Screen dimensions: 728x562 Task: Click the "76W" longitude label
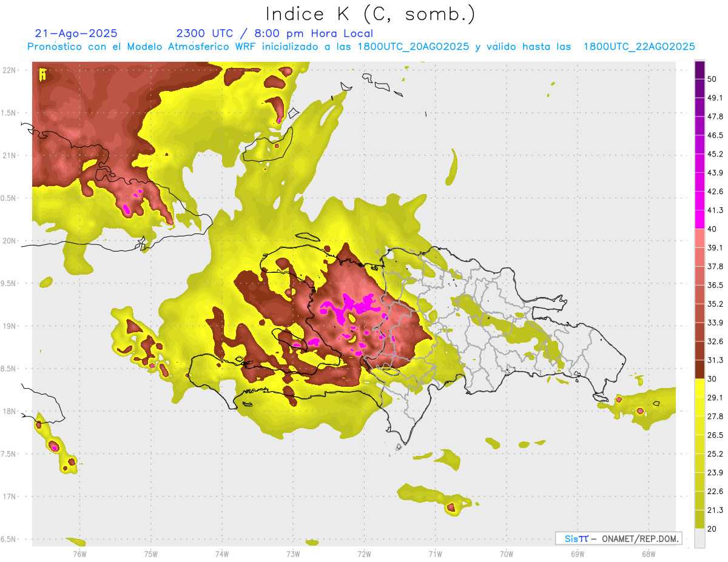click(79, 554)
